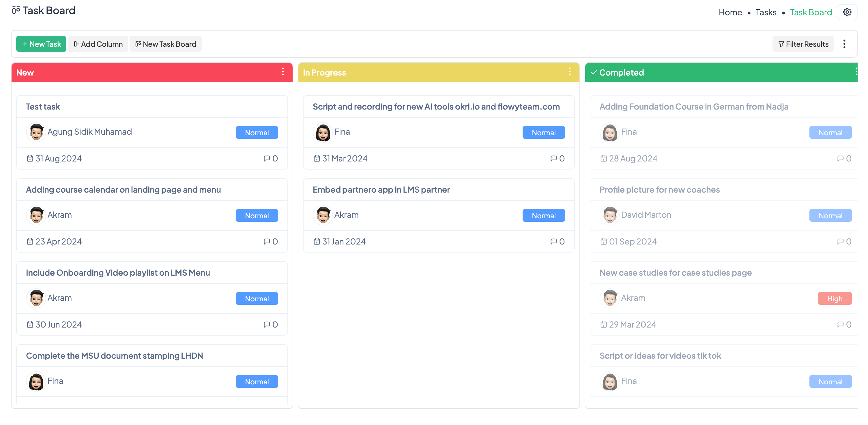This screenshot has height=425, width=868.
Task: Click Fina's avatar on Script and recording card
Action: tap(323, 132)
